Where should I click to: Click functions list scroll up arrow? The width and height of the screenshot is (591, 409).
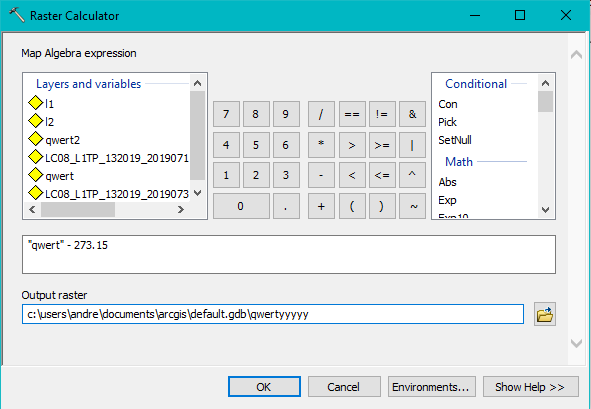click(545, 83)
